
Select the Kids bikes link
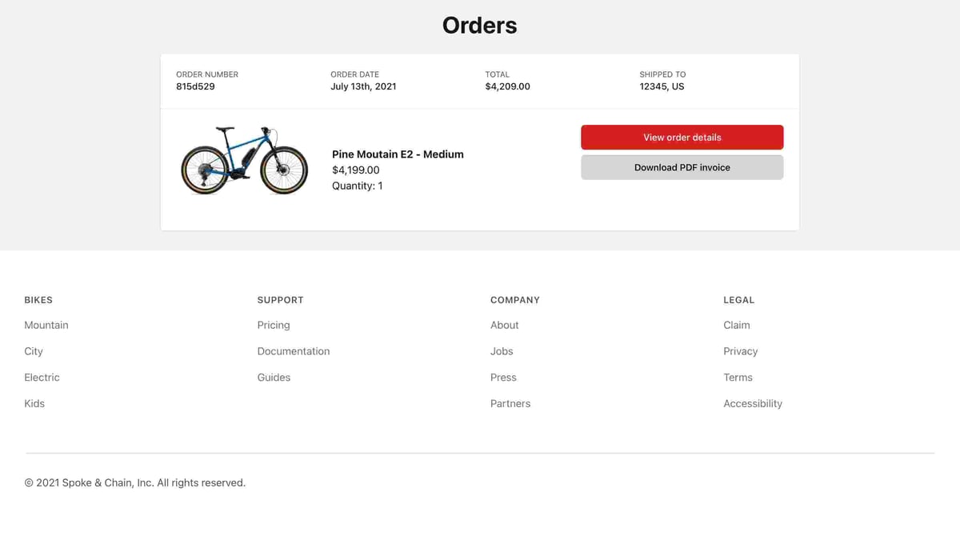pos(34,404)
